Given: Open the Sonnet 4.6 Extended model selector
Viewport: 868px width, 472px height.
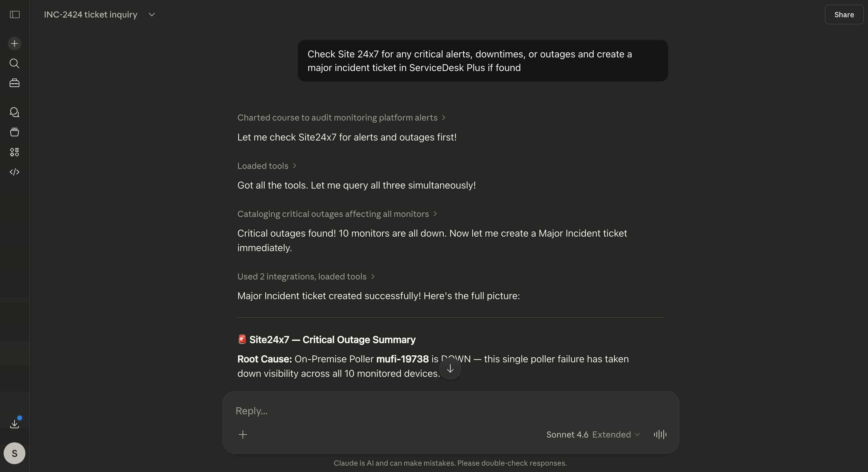Looking at the screenshot, I should click(593, 435).
